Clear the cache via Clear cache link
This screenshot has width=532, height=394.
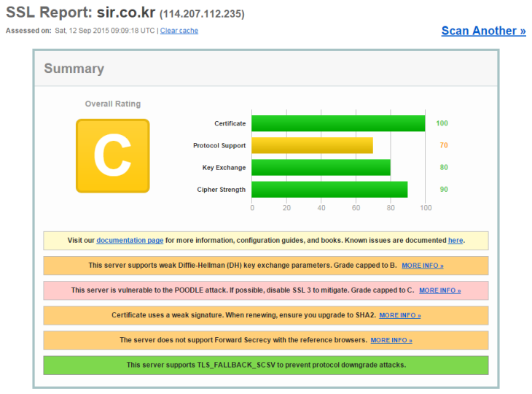tap(179, 31)
